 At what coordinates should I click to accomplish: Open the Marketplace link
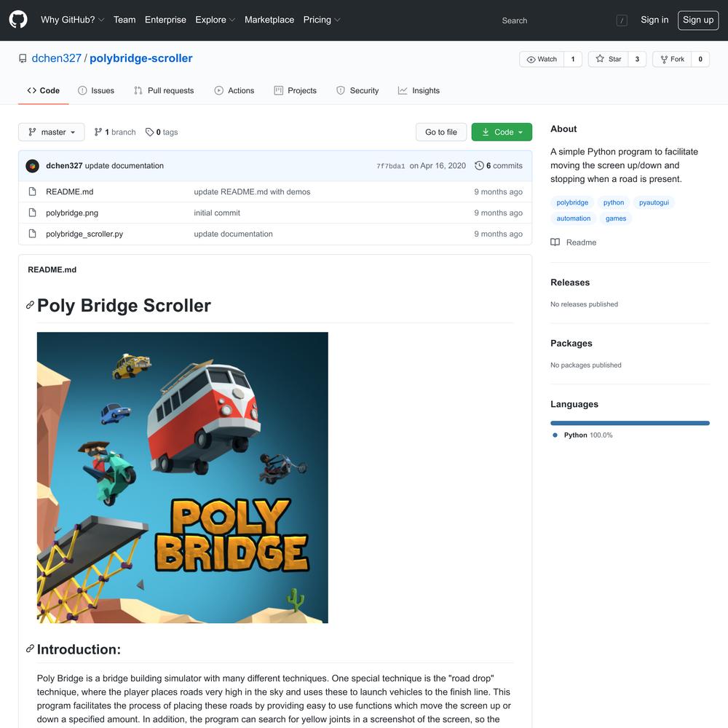(x=269, y=20)
